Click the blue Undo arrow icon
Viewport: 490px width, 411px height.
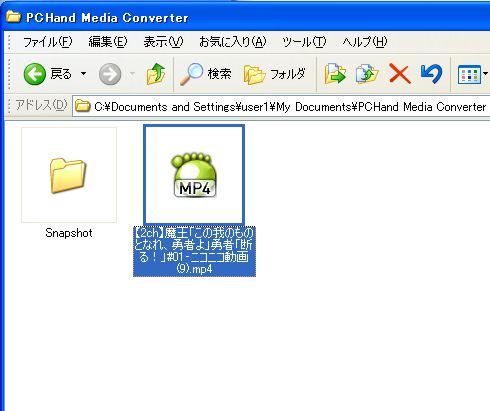pyautogui.click(x=431, y=74)
